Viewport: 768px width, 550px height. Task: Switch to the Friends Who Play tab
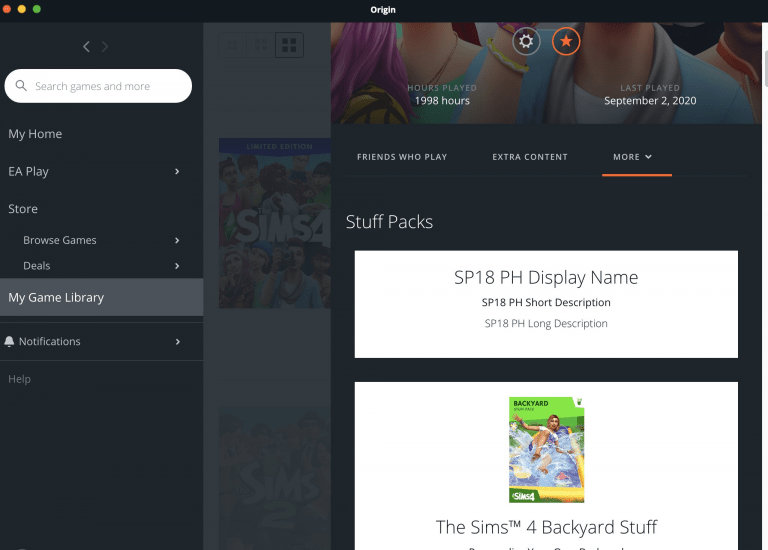coord(402,157)
